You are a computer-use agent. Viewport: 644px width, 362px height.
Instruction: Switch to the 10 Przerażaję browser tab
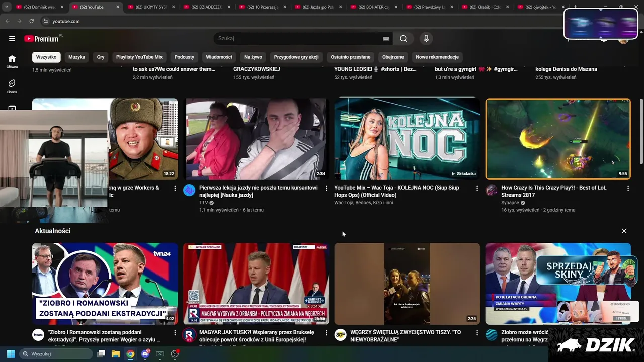[x=262, y=7]
